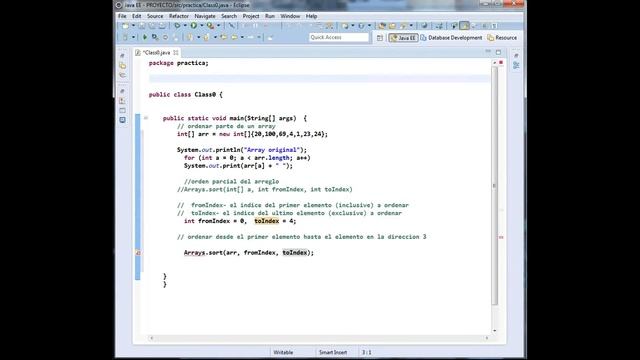Image resolution: width=640 pixels, height=360 pixels.
Task: Click the top icon in the right sidebar
Action: pos(516,56)
